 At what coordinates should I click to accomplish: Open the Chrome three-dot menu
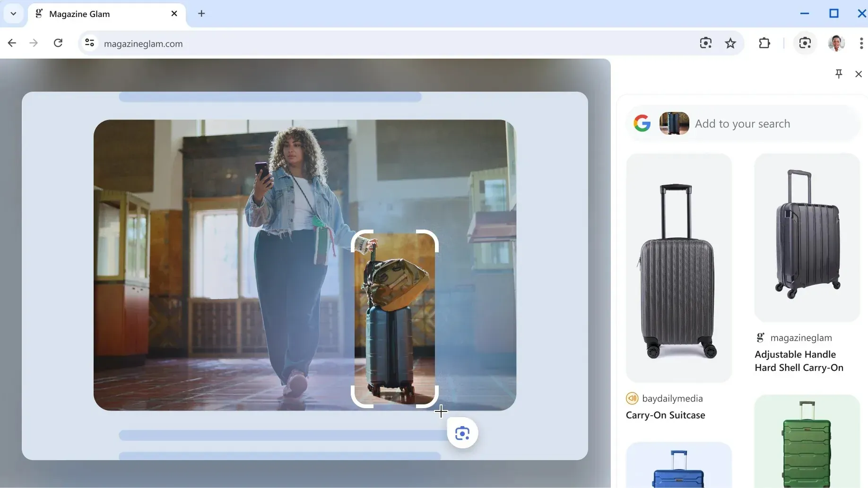(861, 43)
